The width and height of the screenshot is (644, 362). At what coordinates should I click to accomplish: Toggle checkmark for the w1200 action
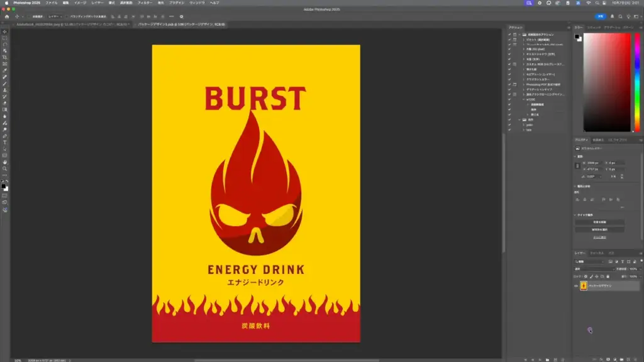(509, 99)
